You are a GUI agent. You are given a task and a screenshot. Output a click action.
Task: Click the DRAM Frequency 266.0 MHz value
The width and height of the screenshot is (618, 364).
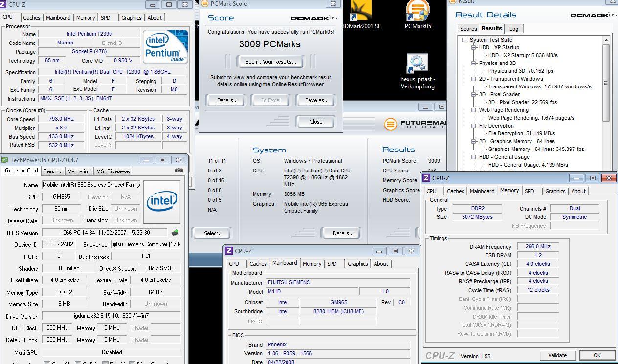[x=538, y=247]
